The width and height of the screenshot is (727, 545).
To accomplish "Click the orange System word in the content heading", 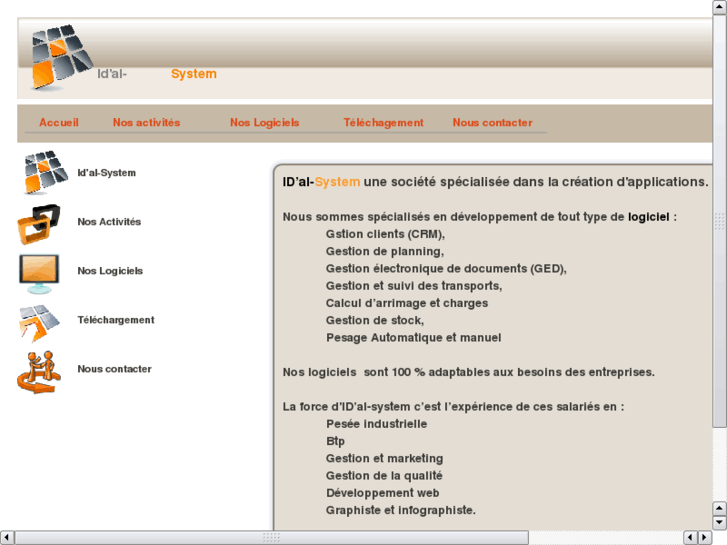I will 338,182.
